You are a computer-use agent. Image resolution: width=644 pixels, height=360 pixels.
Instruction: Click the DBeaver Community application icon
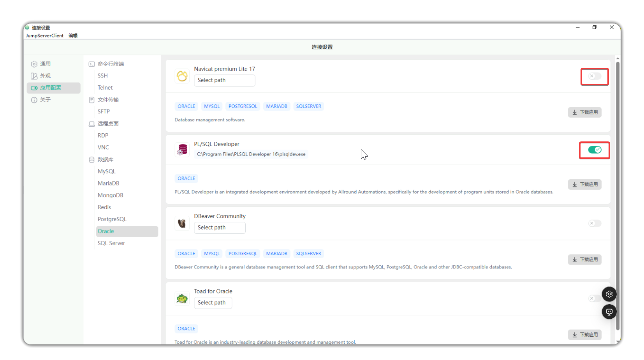(182, 223)
